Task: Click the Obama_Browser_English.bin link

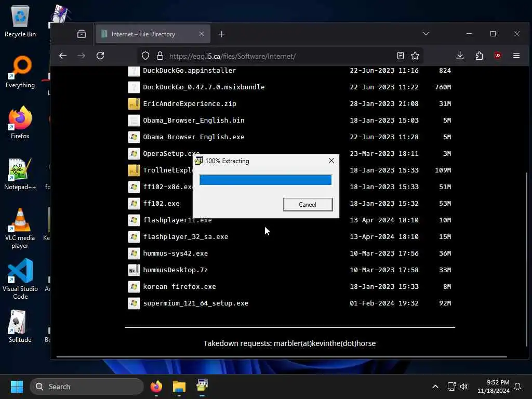Action: [x=193, y=121]
